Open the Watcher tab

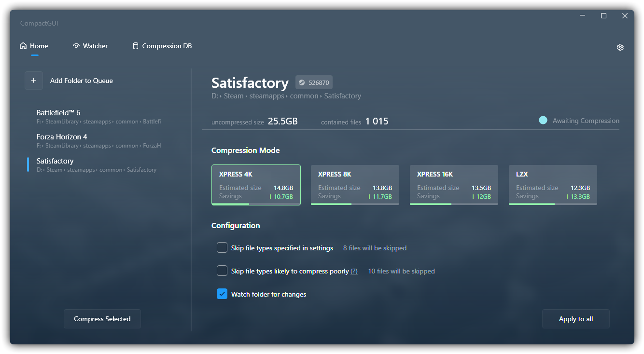coord(90,46)
